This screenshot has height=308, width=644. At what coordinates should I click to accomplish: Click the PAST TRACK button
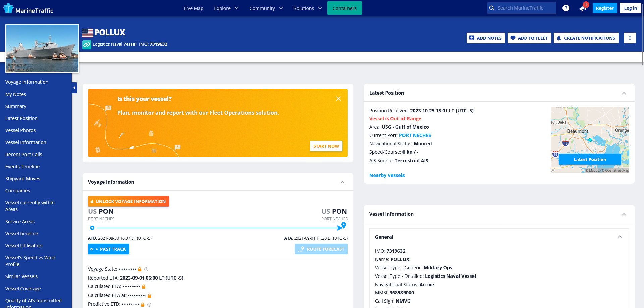pyautogui.click(x=108, y=249)
